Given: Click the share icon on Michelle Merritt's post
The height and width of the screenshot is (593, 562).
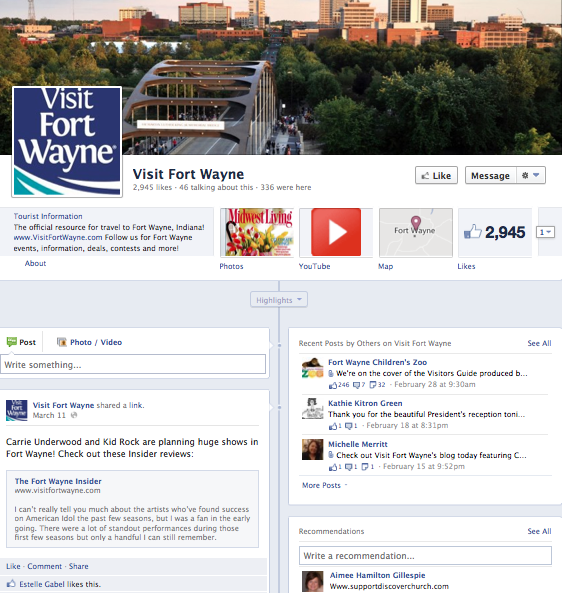Looking at the screenshot, I should [365, 467].
